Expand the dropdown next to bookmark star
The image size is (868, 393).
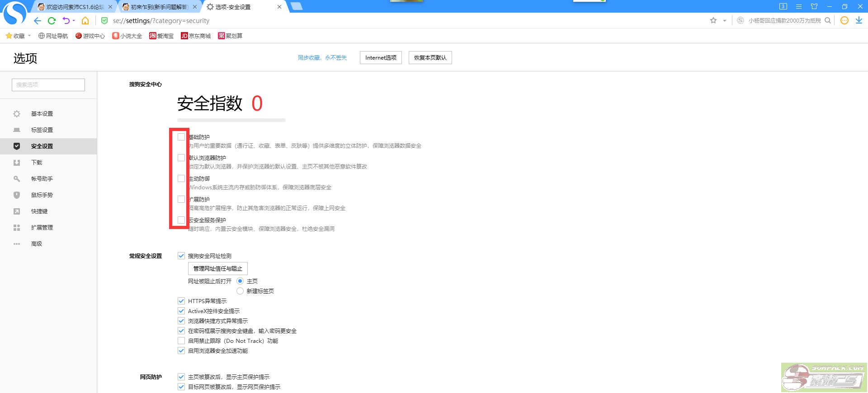[x=725, y=21]
